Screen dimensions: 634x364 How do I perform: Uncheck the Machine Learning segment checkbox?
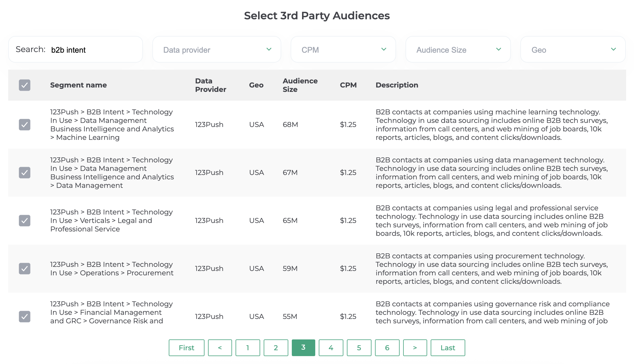[25, 125]
